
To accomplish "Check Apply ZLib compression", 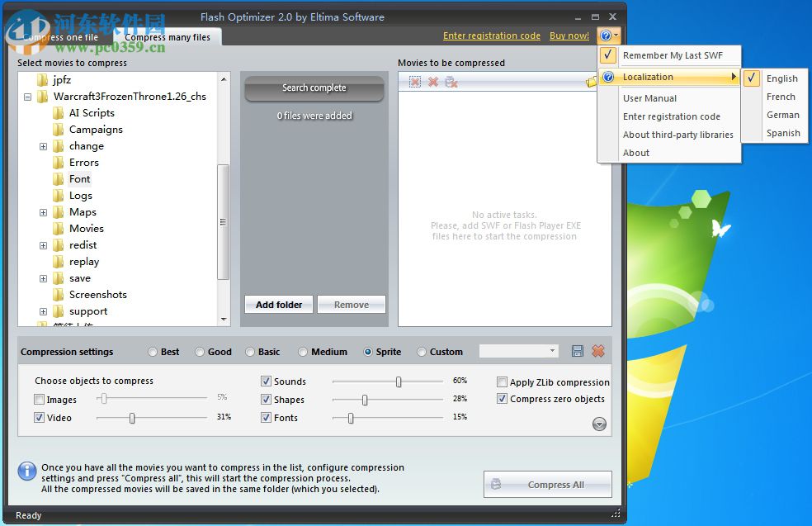I will 502,382.
